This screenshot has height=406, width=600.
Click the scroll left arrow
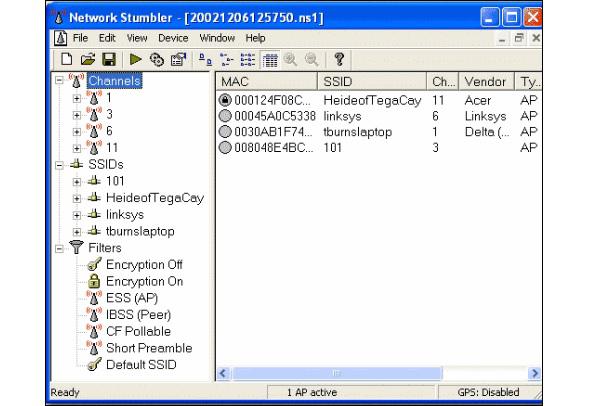224,373
